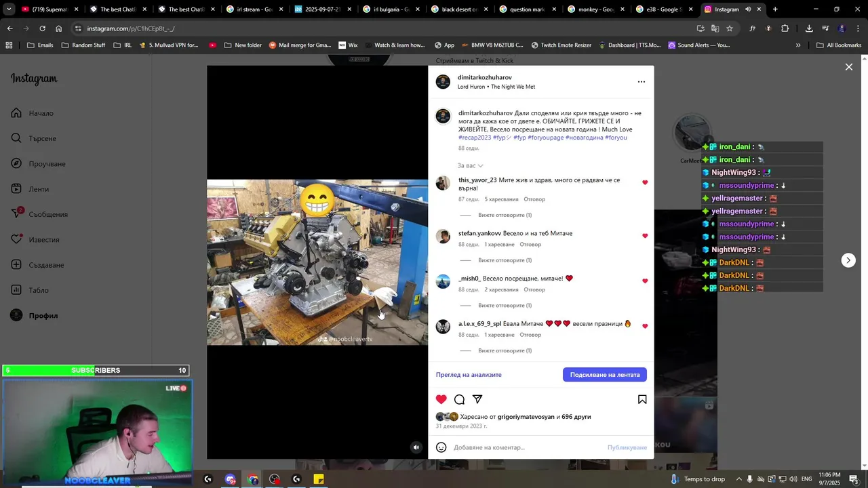Expand replies under this_yavor_23's comment
The height and width of the screenshot is (488, 868).
(x=505, y=215)
